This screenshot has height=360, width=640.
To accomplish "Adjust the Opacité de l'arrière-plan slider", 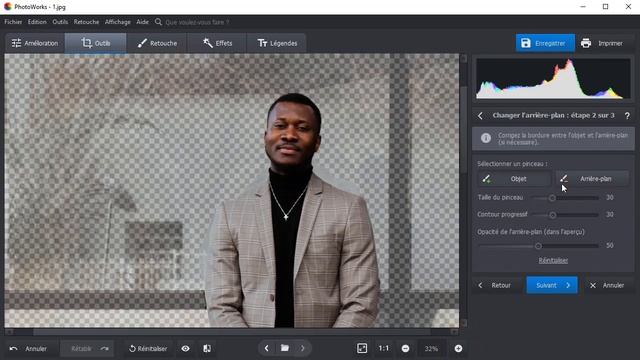I will coord(538,246).
